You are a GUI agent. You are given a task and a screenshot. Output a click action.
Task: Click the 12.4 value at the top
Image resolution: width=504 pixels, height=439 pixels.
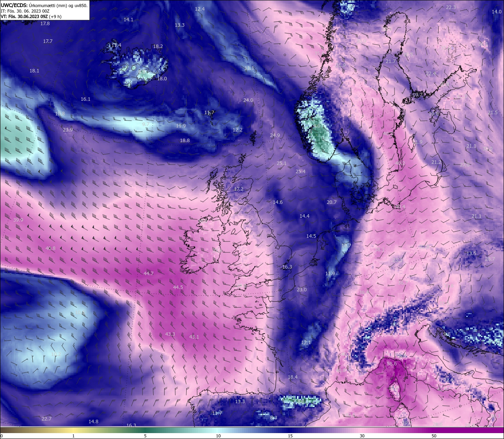[x=200, y=9]
